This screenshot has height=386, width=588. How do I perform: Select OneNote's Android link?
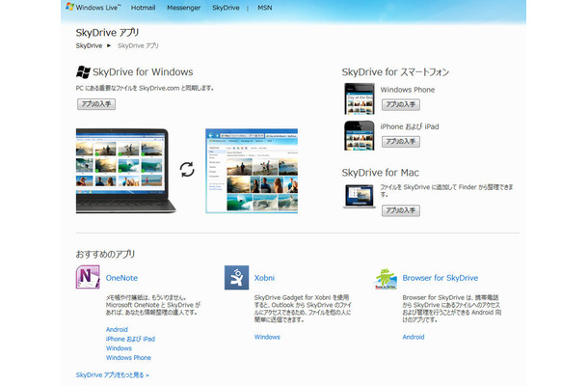[x=117, y=329]
